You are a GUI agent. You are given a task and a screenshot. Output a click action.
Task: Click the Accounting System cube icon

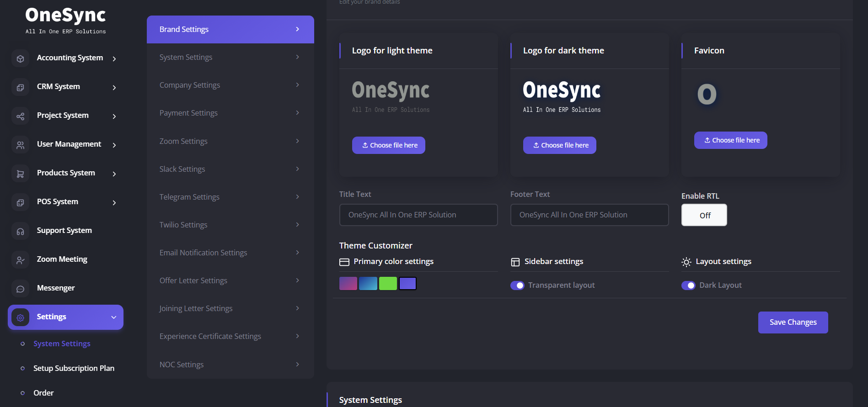pyautogui.click(x=20, y=58)
